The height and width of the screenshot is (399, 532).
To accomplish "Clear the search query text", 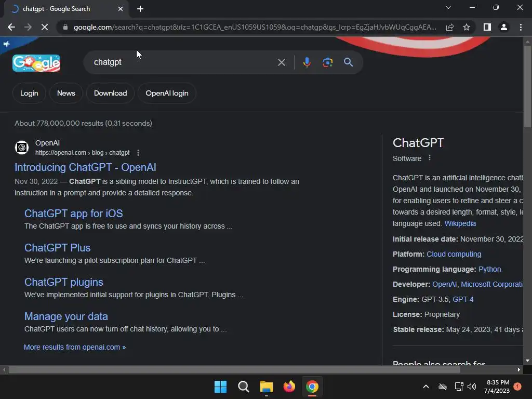I will coord(281,62).
